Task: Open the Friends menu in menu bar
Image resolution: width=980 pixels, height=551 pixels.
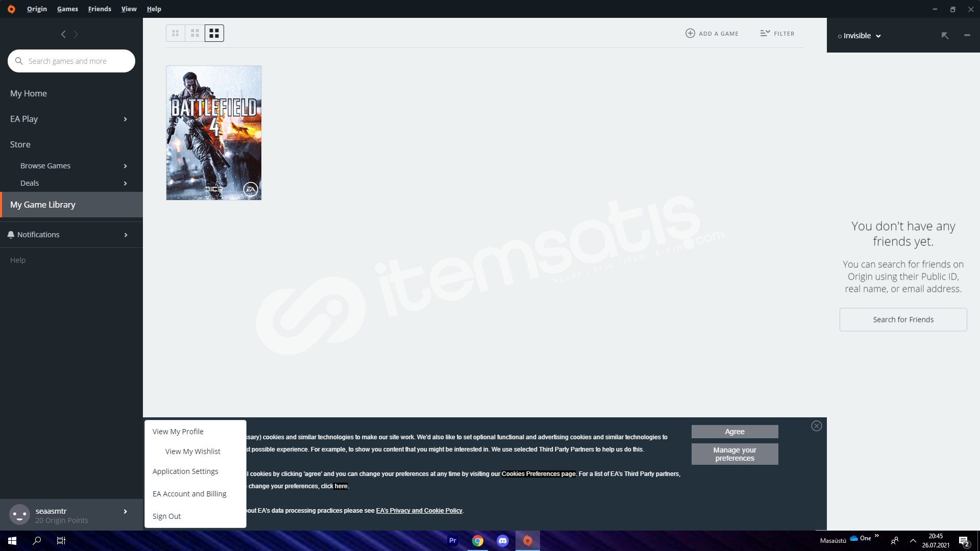Action: 100,9
